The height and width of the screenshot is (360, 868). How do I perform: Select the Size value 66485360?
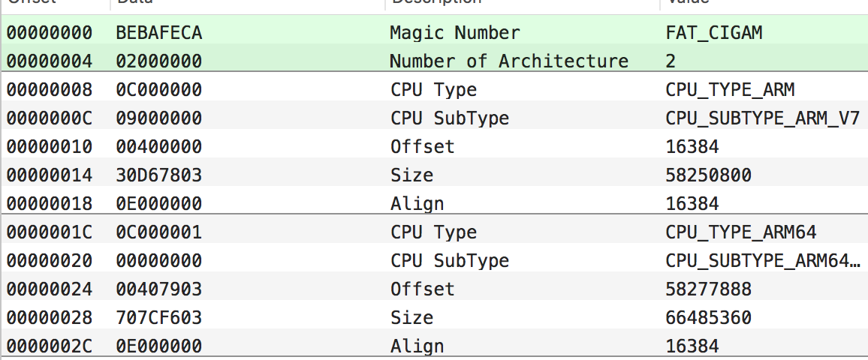[x=708, y=318]
